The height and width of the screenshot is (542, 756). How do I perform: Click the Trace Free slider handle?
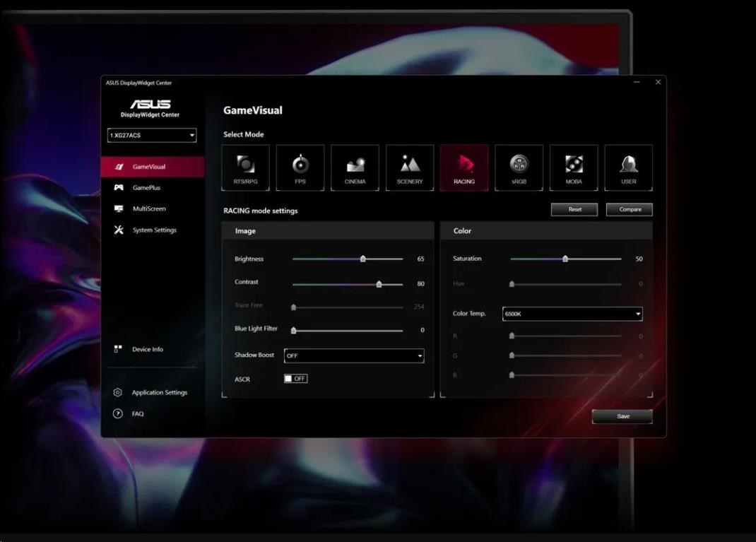pos(294,307)
